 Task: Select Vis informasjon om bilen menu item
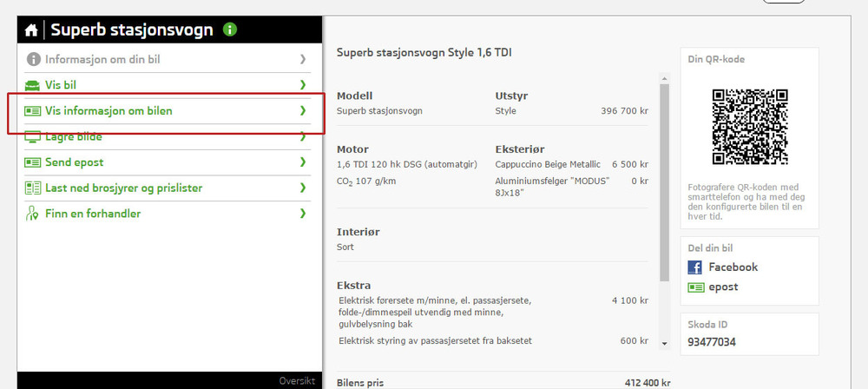coord(108,111)
